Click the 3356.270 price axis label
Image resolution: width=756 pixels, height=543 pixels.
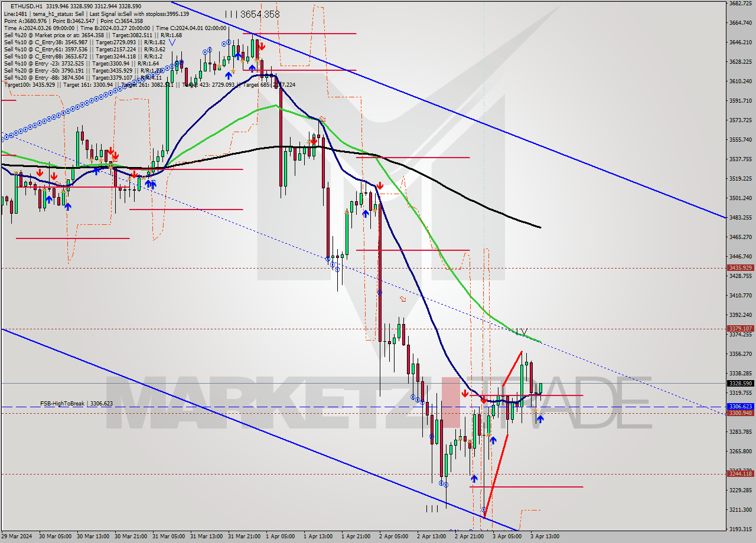[741, 354]
